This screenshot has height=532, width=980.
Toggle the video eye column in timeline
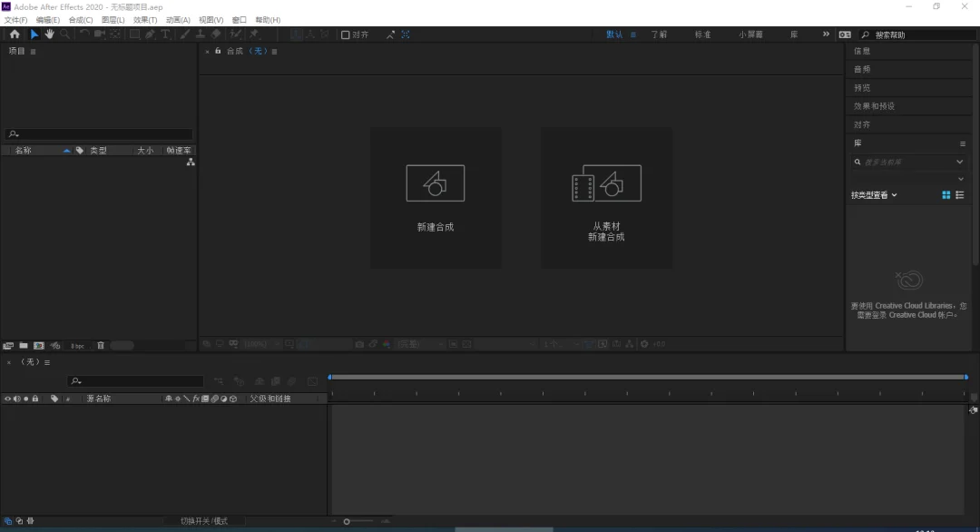[7, 399]
